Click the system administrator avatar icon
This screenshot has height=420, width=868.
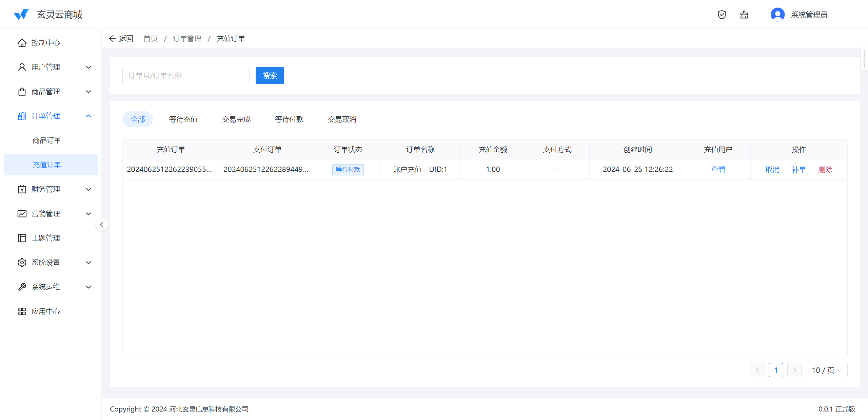click(777, 15)
